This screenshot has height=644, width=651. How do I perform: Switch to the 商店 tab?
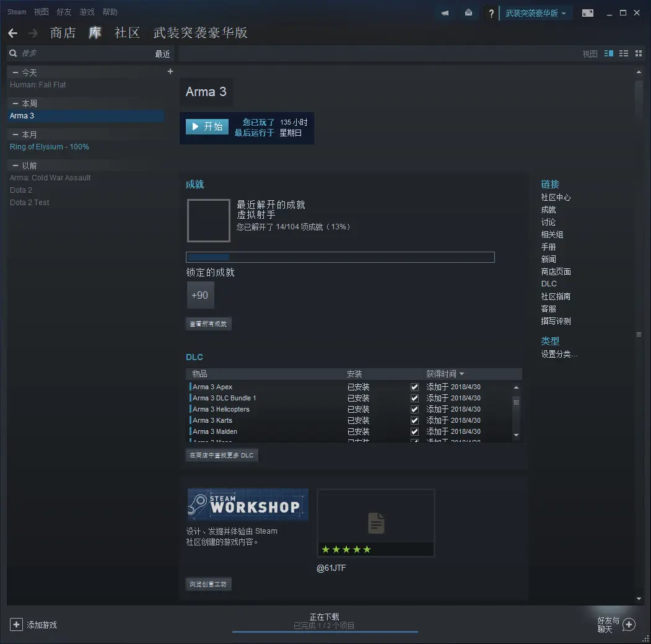[x=63, y=33]
